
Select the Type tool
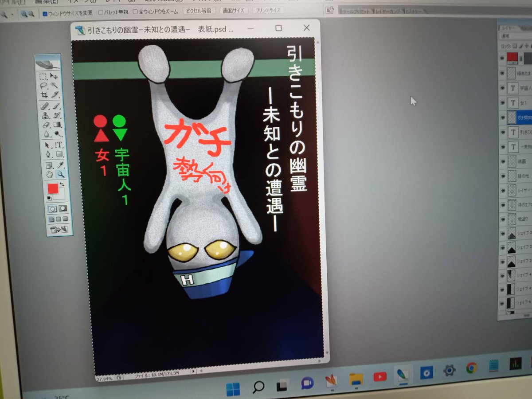pos(58,145)
